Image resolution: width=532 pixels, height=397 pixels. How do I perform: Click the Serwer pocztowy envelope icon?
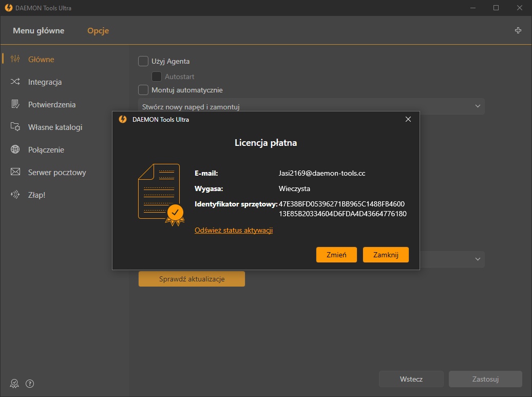[x=15, y=172]
